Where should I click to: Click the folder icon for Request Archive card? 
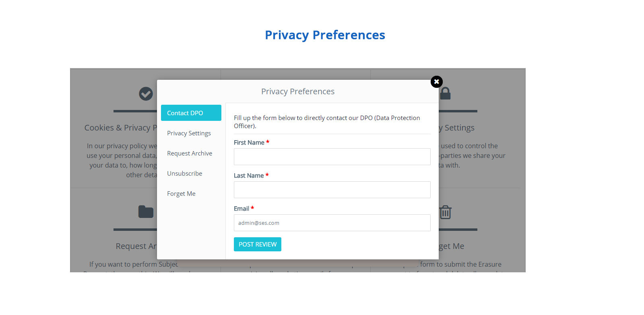coord(146,211)
